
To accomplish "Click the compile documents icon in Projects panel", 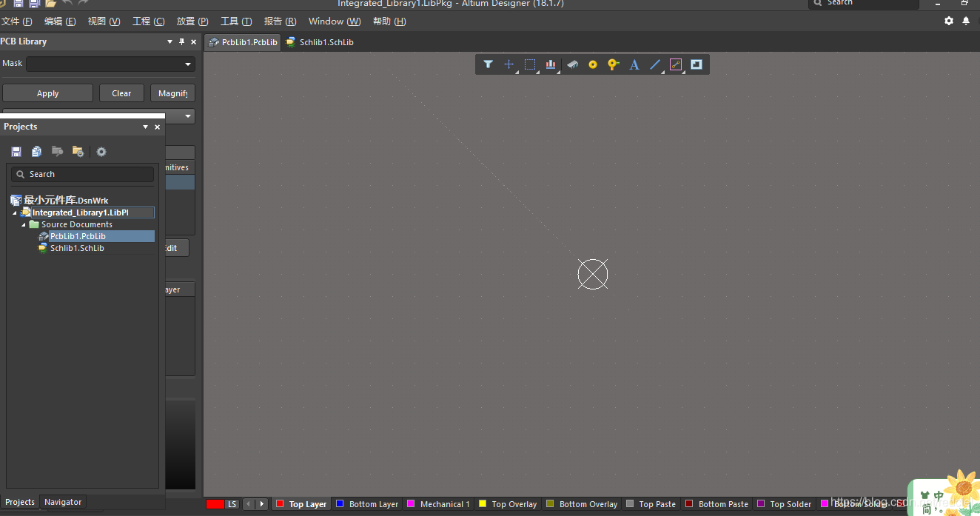I will [x=37, y=152].
